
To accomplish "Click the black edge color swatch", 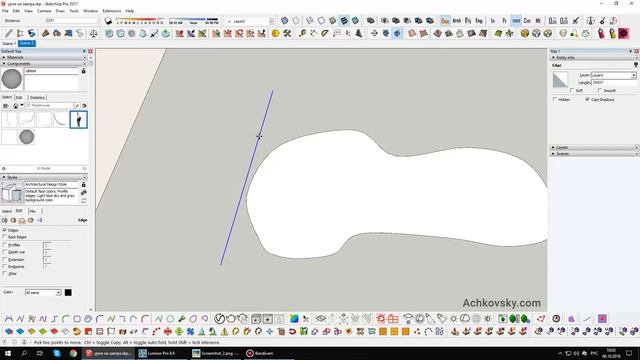I will [x=68, y=292].
